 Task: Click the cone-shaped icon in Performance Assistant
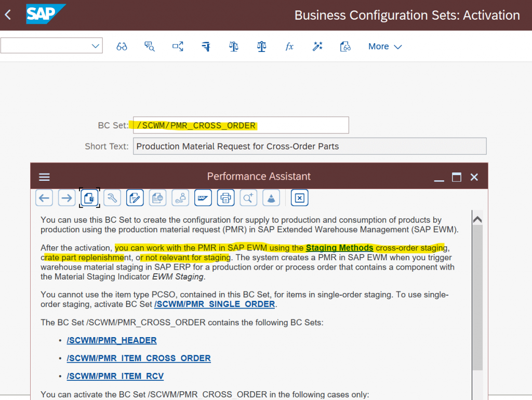point(271,198)
